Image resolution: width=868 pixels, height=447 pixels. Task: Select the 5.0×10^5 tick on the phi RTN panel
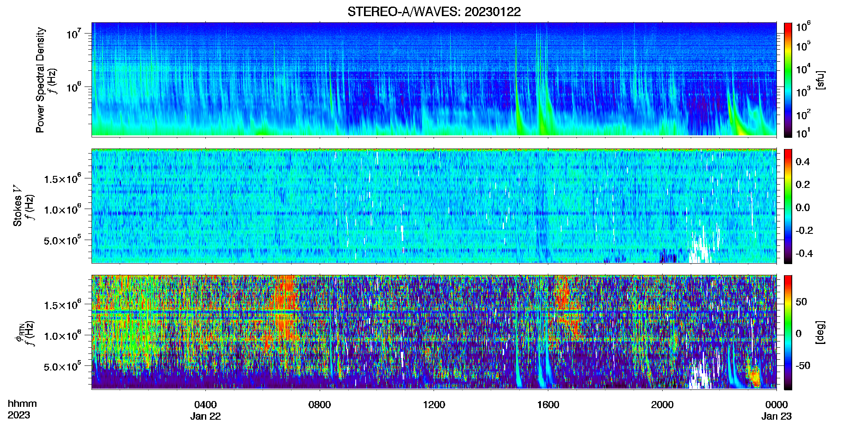point(63,366)
